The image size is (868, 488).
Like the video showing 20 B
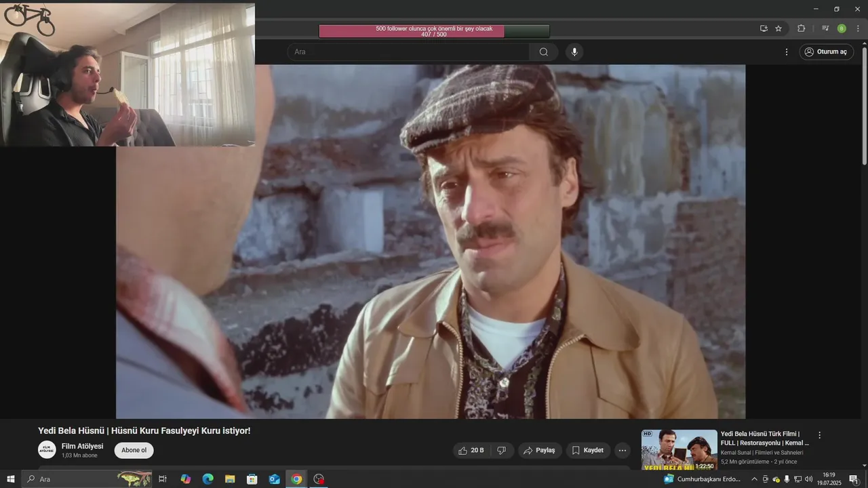tap(471, 451)
